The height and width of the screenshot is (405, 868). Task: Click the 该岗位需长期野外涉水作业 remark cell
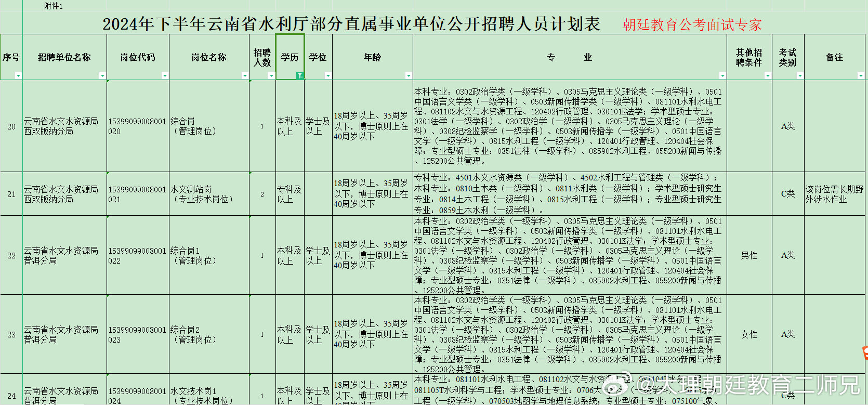(x=835, y=194)
